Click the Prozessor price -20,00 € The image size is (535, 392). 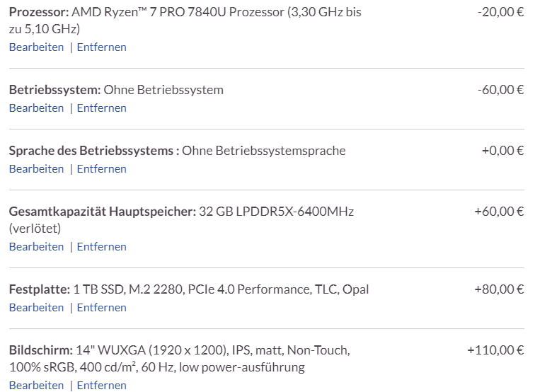pos(500,13)
